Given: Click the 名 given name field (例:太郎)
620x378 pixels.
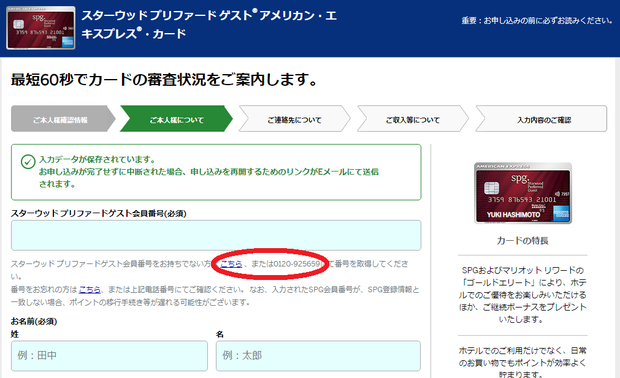Looking at the screenshot, I should click(318, 356).
